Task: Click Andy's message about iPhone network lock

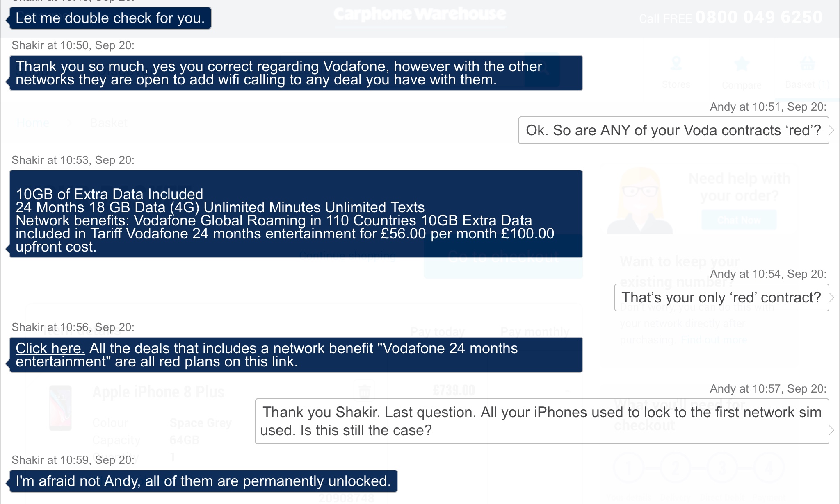Action: tap(542, 421)
